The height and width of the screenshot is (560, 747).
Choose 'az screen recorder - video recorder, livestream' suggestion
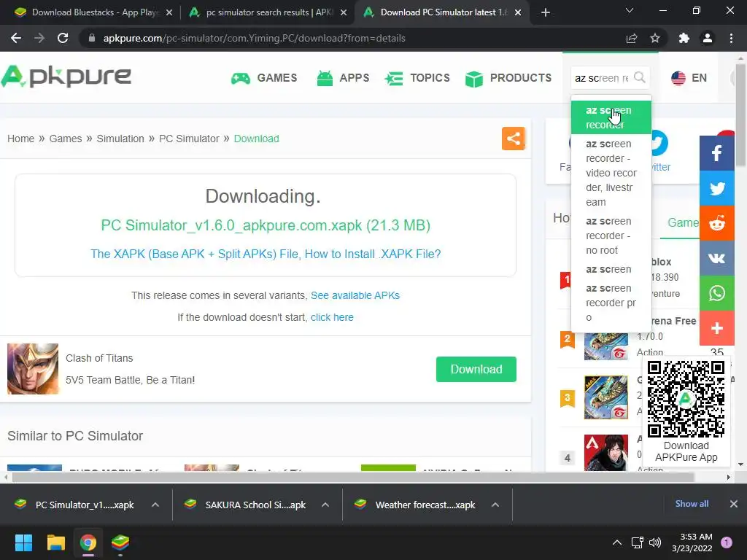(x=611, y=173)
